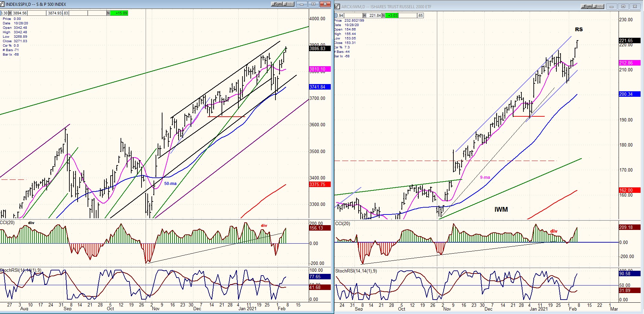Close the Russell 2000 ETF chart window
644x314 pixels.
click(x=635, y=7)
